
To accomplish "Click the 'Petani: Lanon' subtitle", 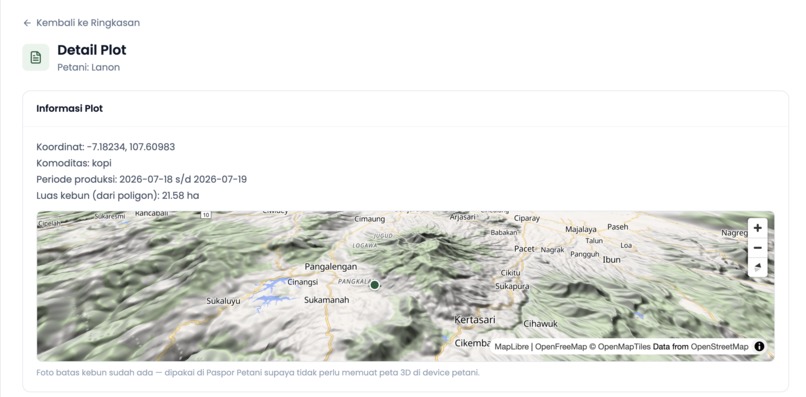I will click(x=88, y=67).
